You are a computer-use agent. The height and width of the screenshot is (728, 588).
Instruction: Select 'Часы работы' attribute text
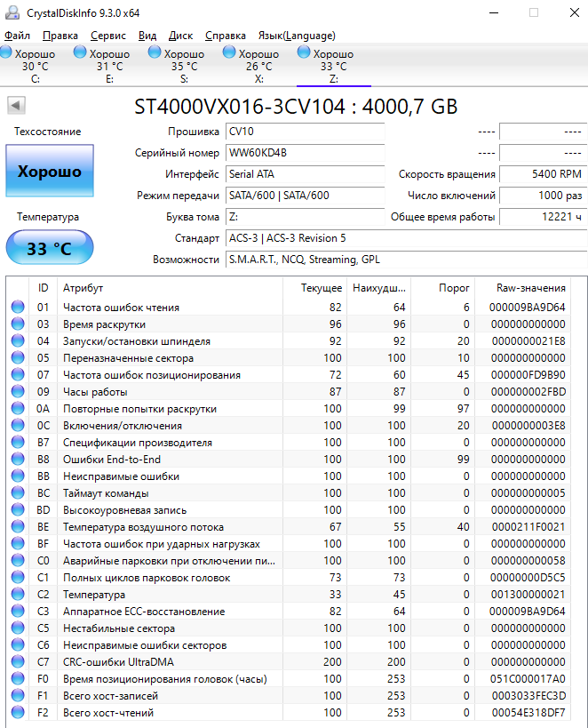95,392
